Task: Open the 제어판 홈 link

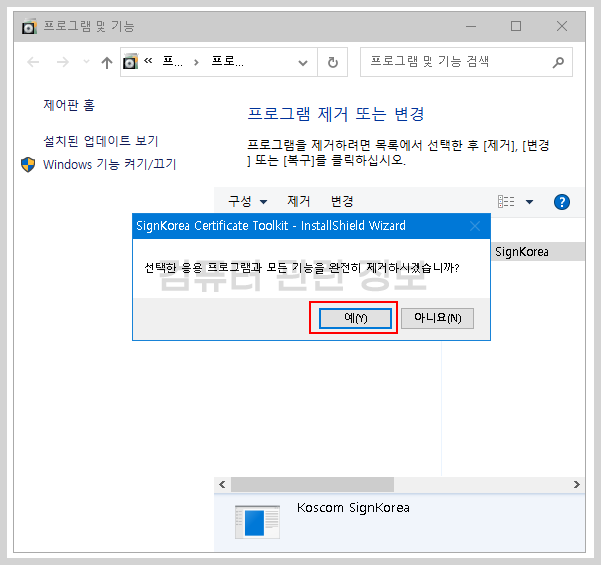Action: pos(69,105)
